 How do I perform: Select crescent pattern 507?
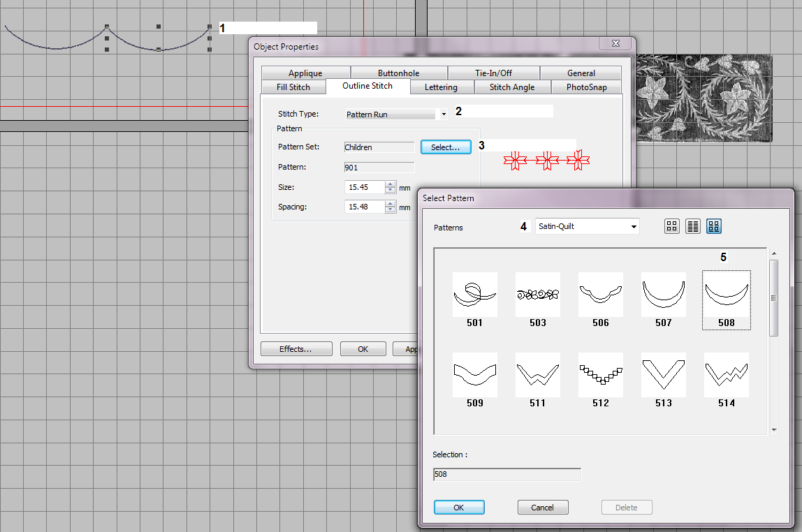click(x=664, y=295)
